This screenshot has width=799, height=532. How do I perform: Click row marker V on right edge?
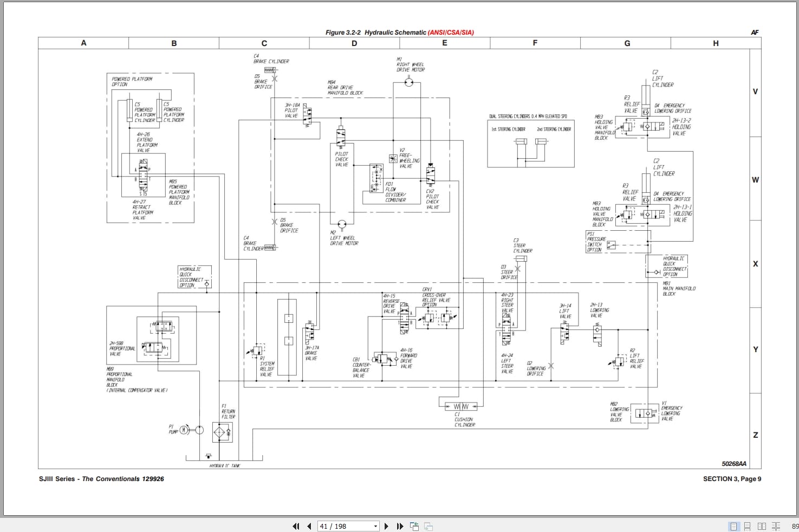755,92
